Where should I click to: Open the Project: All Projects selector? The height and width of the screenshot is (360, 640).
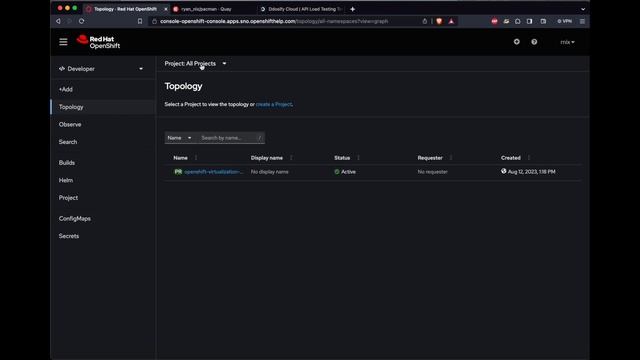pyautogui.click(x=195, y=63)
